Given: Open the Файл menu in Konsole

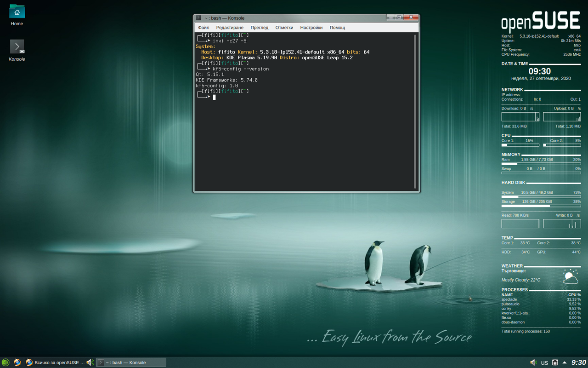Looking at the screenshot, I should (x=204, y=28).
